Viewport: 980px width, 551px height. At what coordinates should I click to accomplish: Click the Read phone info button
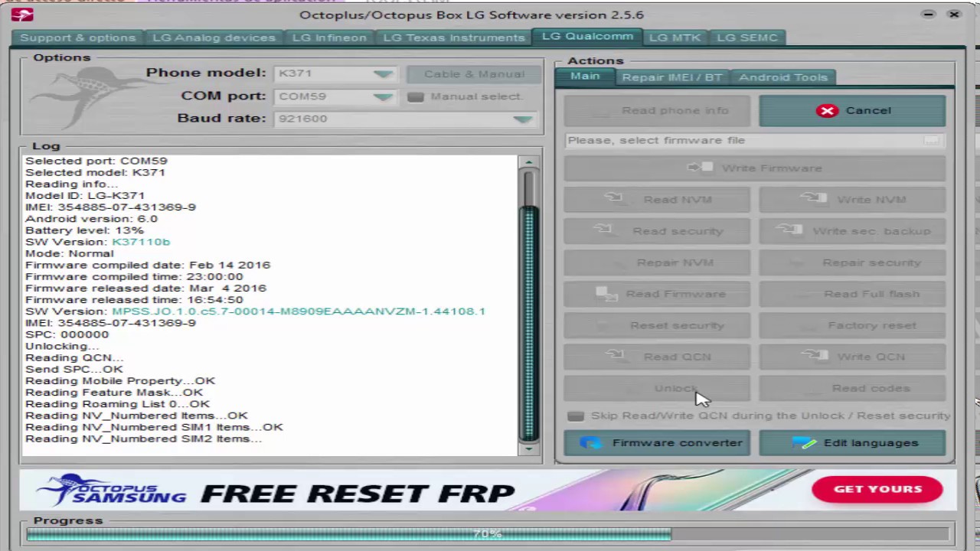coord(657,110)
